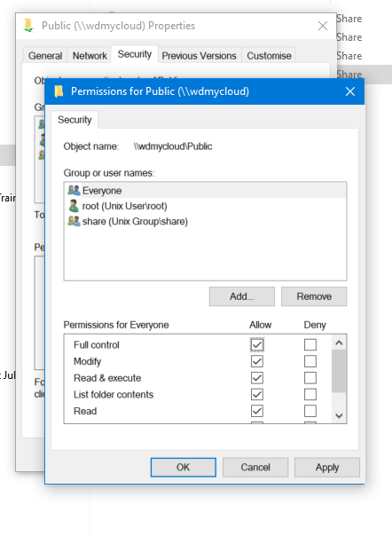Select Security tab in Permissions dialog
This screenshot has height=536, width=392.
point(74,120)
